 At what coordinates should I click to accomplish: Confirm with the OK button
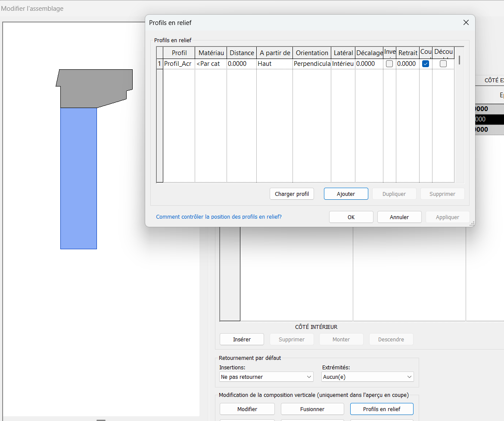point(351,217)
